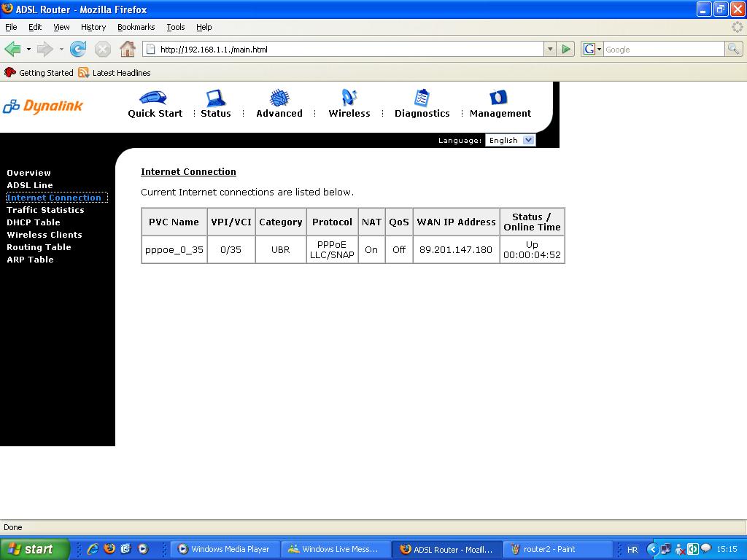Image resolution: width=747 pixels, height=560 pixels.
Task: Open the ARP Table page
Action: (30, 260)
